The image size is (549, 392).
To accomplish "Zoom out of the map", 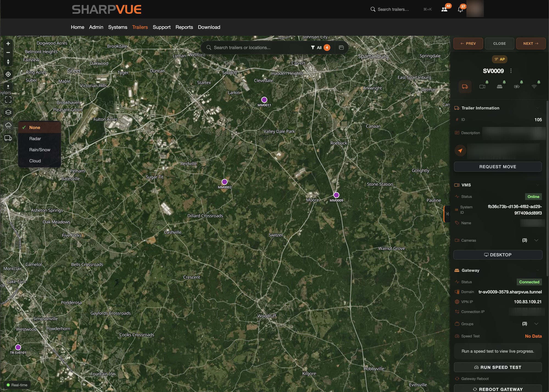I will (x=8, y=52).
